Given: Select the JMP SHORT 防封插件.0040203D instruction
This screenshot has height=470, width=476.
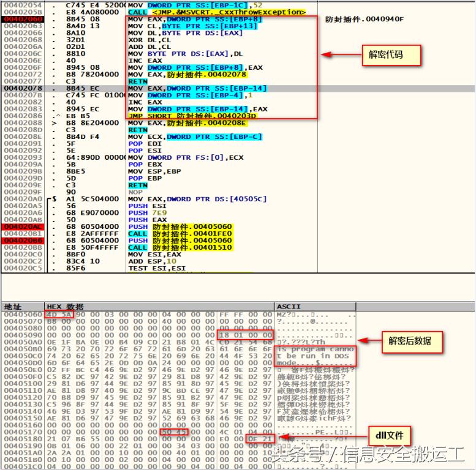Looking at the screenshot, I should tap(192, 116).
